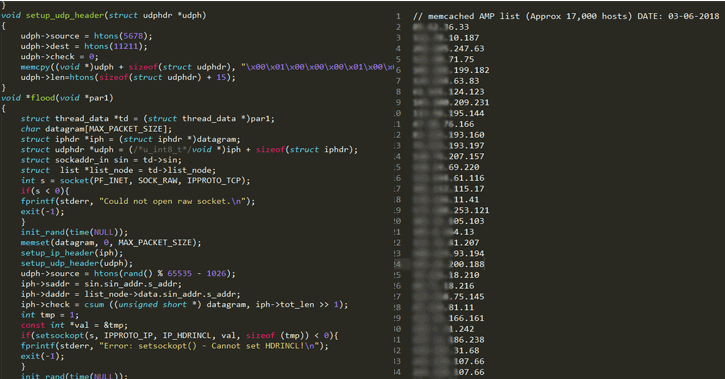Select the line udph->source = htons(5678);
The image size is (725, 379).
tap(86, 36)
